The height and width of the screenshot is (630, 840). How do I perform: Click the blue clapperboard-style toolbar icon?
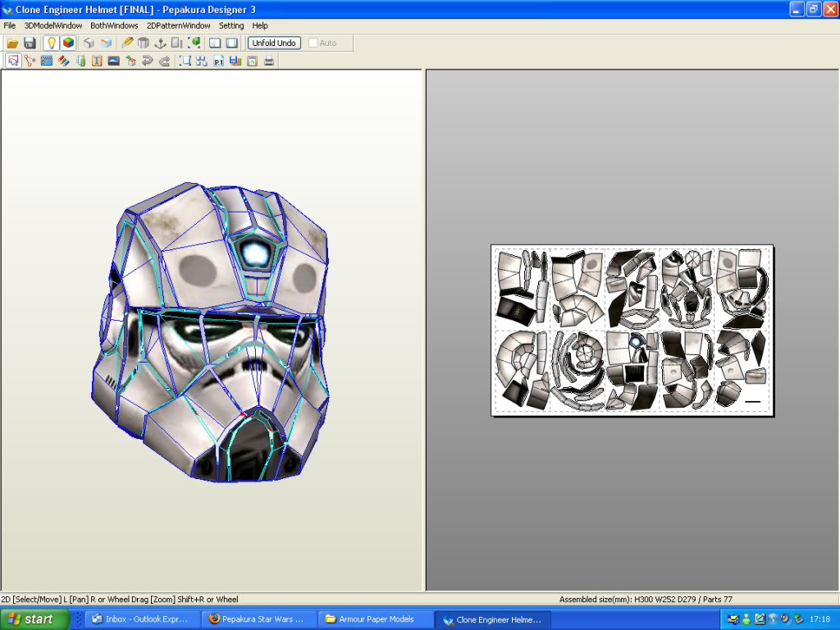point(47,61)
